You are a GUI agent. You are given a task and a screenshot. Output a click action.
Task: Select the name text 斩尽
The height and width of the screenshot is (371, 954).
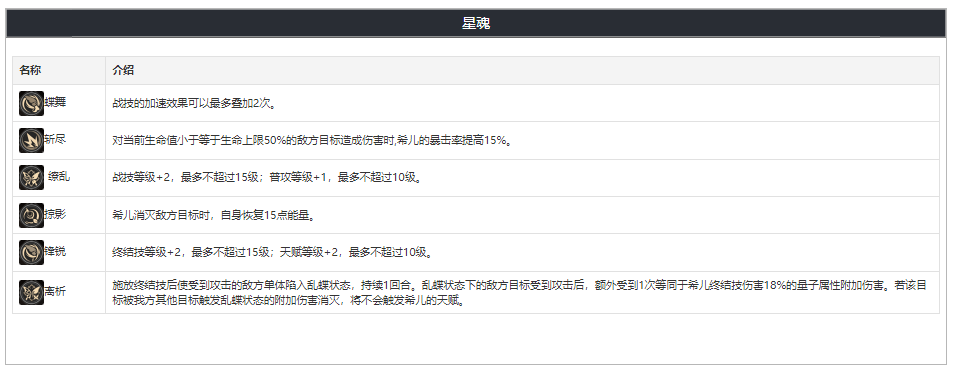(x=55, y=140)
